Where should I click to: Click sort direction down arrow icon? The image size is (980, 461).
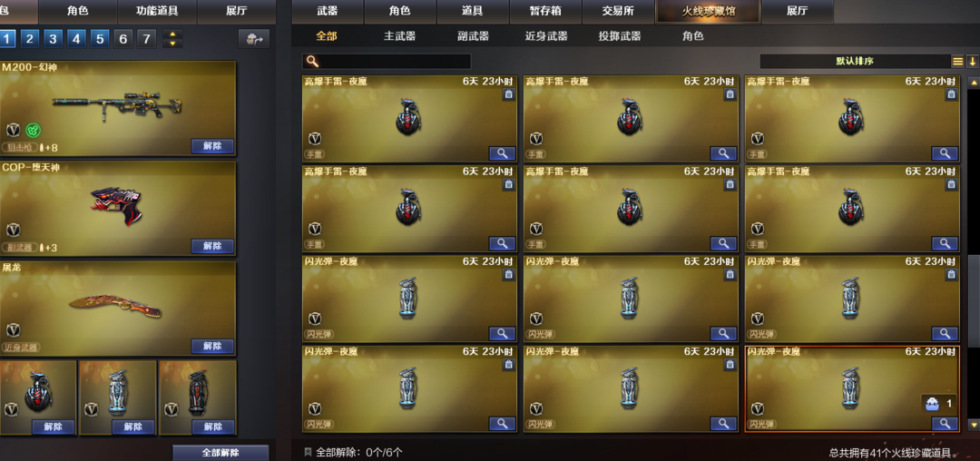(973, 61)
